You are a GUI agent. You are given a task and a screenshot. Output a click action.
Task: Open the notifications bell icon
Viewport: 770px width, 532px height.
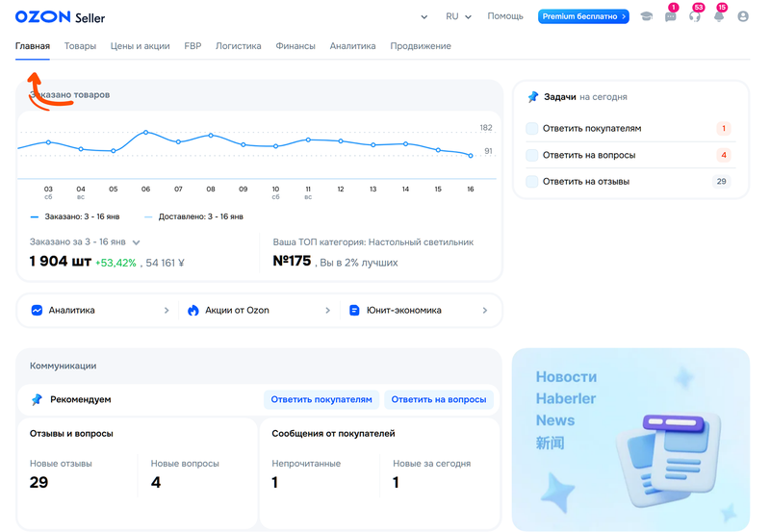pyautogui.click(x=719, y=16)
